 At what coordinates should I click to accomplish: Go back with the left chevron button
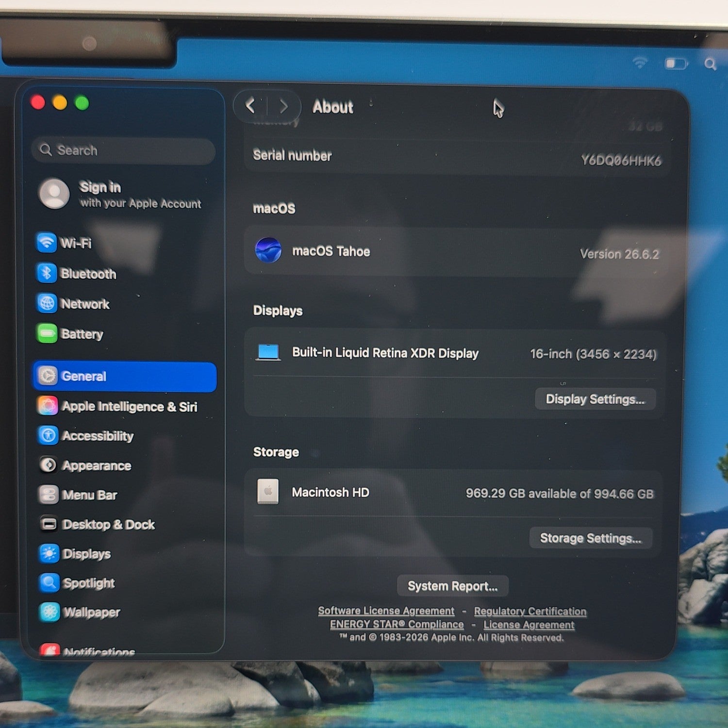(250, 105)
